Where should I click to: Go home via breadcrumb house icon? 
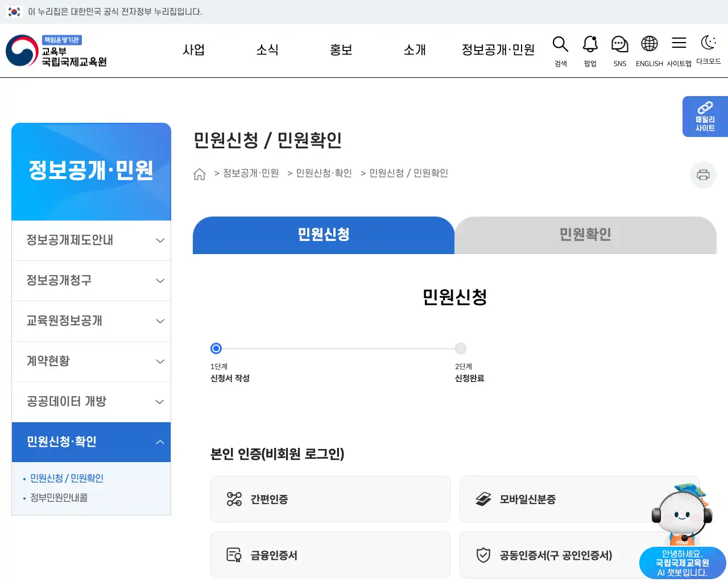point(199,174)
